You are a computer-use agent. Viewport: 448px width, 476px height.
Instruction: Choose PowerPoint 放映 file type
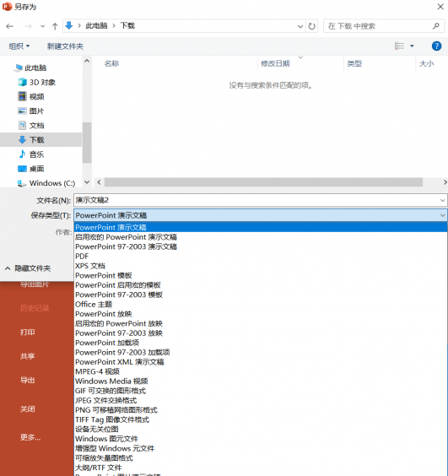(x=261, y=314)
